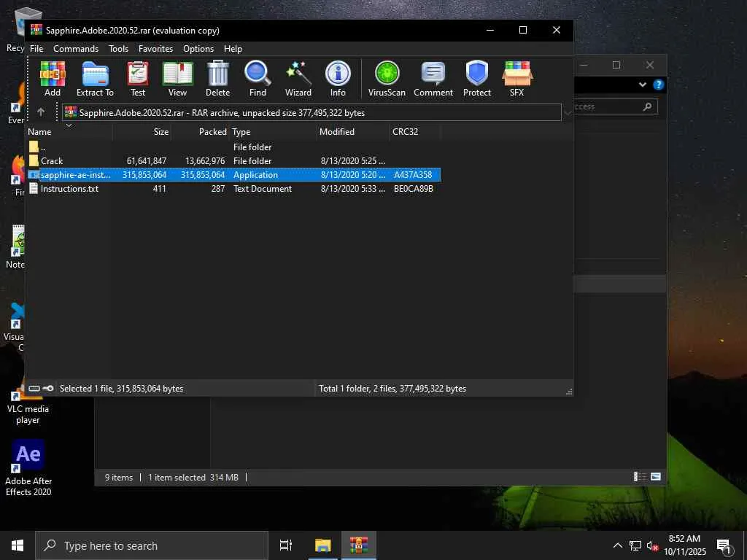Open the notification center icon
This screenshot has height=560, width=747.
coord(724,546)
